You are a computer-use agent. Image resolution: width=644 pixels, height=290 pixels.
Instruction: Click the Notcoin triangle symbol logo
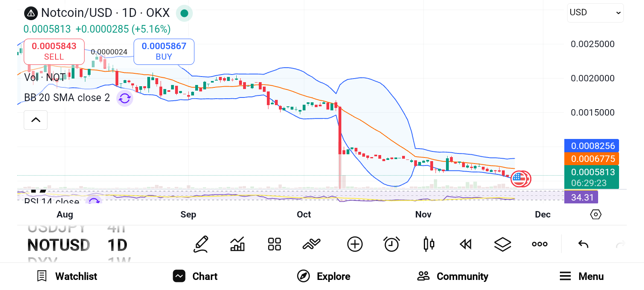tap(31, 13)
